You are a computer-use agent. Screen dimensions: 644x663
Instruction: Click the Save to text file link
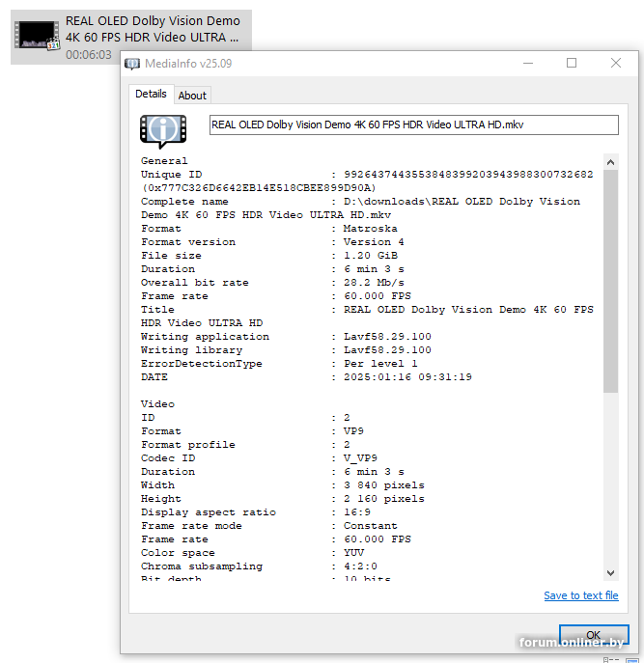(x=580, y=595)
